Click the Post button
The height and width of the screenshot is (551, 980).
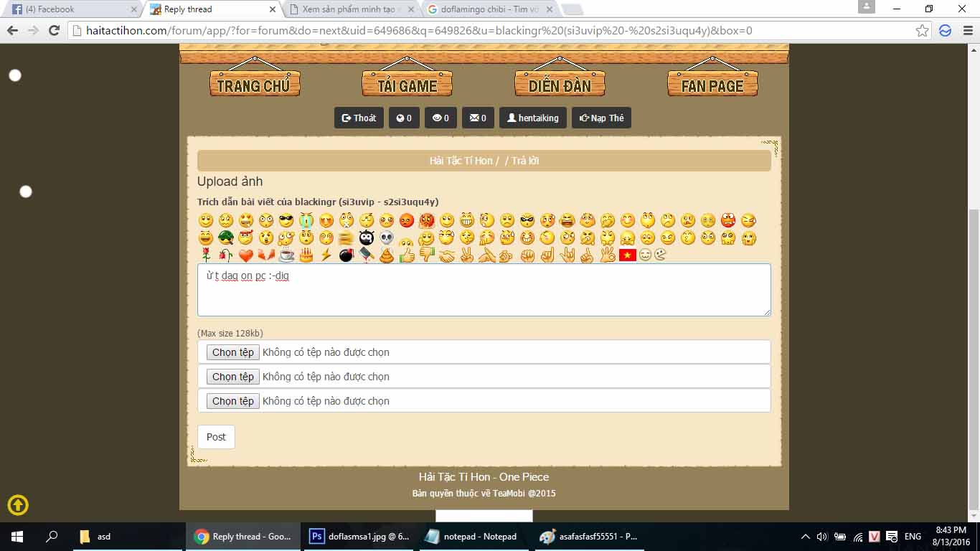(216, 437)
